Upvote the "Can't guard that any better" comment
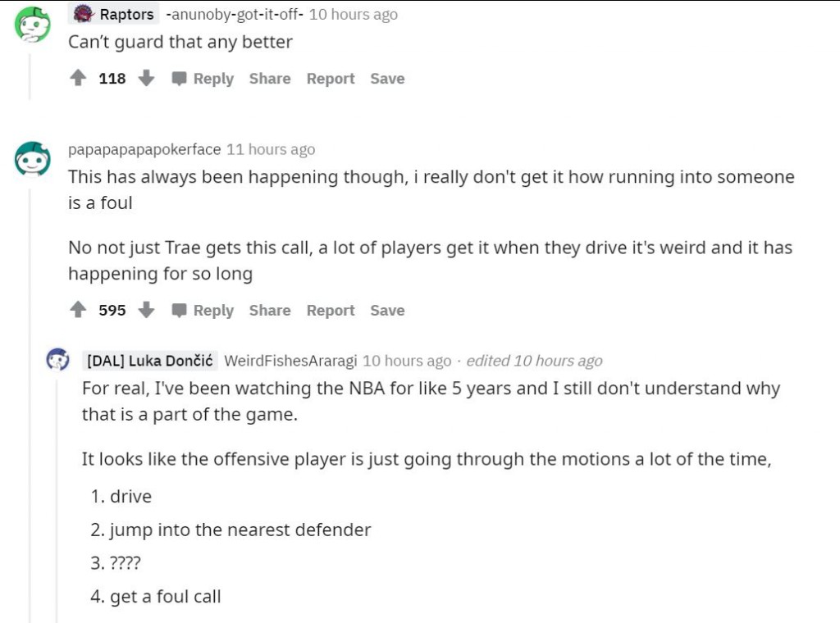Screen dimensions: 840x623 [79, 79]
